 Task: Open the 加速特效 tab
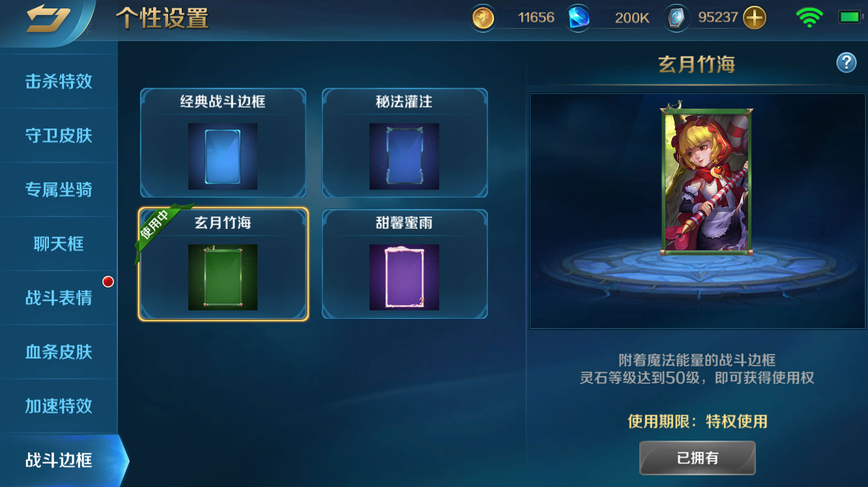click(59, 406)
